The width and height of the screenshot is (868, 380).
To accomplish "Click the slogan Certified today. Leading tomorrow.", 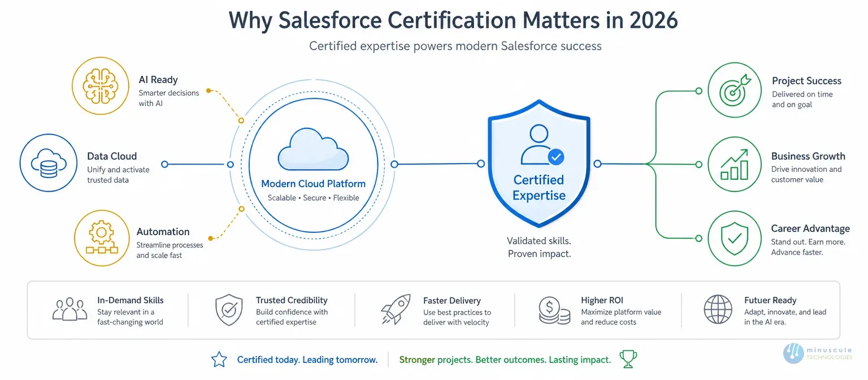I will pyautogui.click(x=307, y=360).
